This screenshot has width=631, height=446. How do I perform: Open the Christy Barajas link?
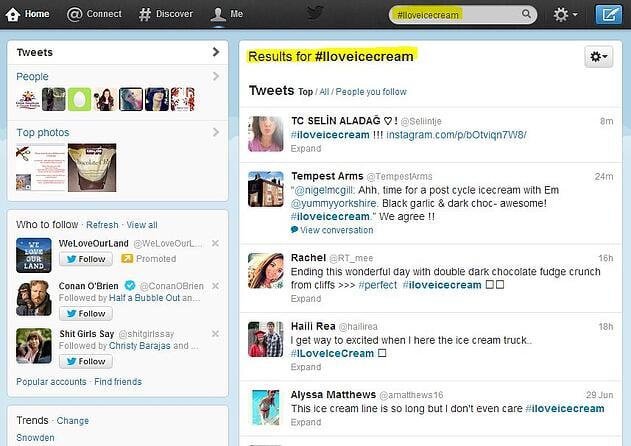click(x=140, y=346)
